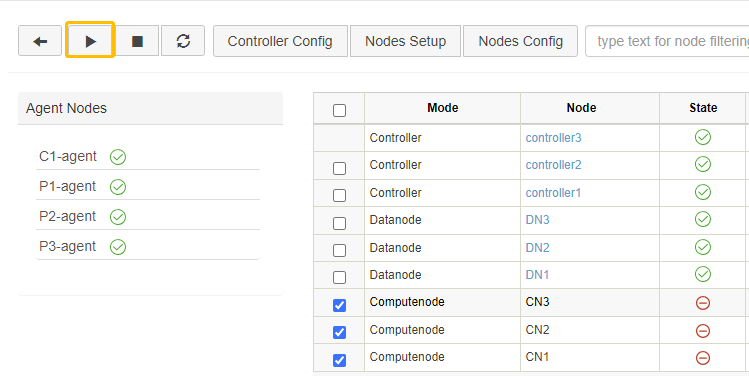Open the DN2 node link
749x376 pixels.
537,248
